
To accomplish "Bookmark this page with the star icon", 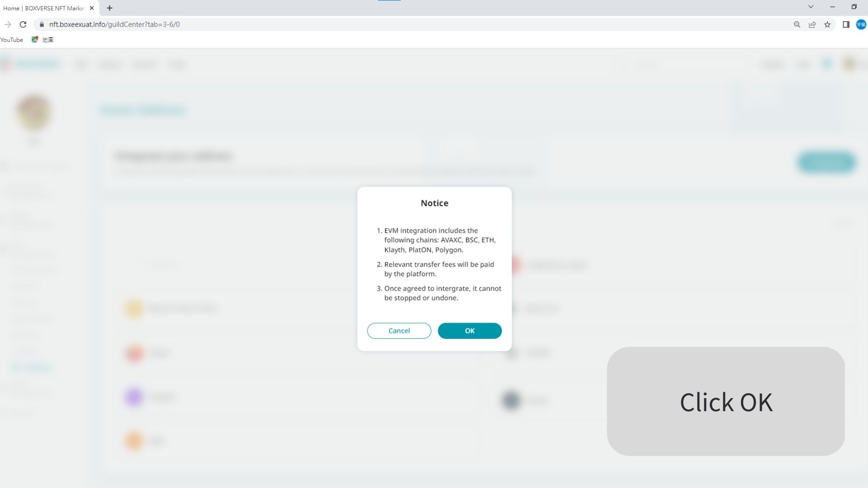I will coord(827,24).
